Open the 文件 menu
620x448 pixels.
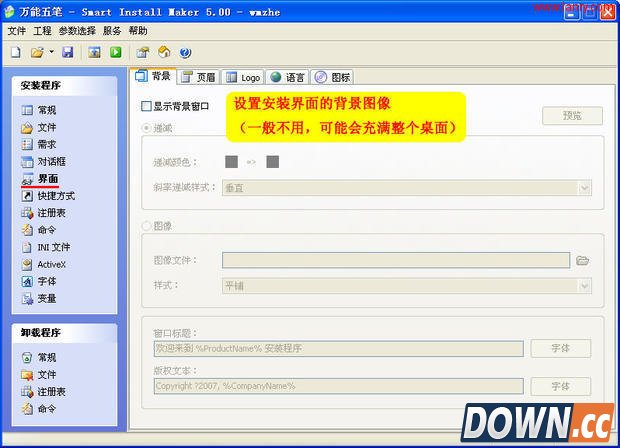pos(17,31)
